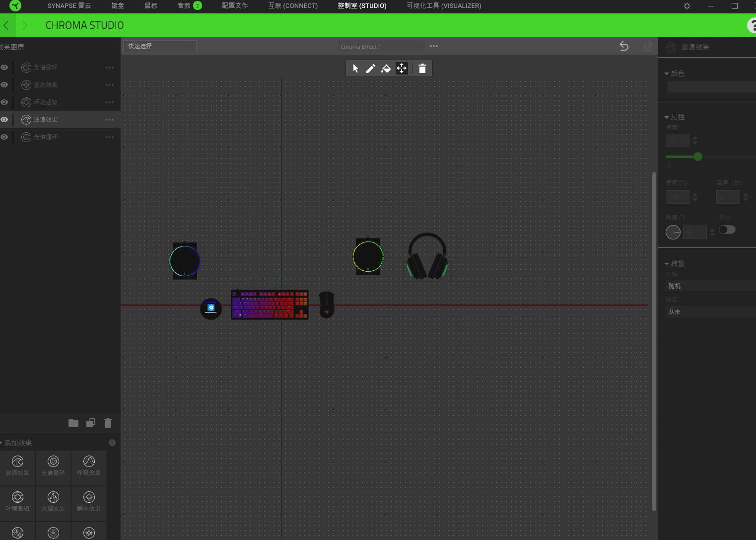The width and height of the screenshot is (756, 540).
Task: Open the 开始 dropdown showing 随机
Action: click(710, 286)
